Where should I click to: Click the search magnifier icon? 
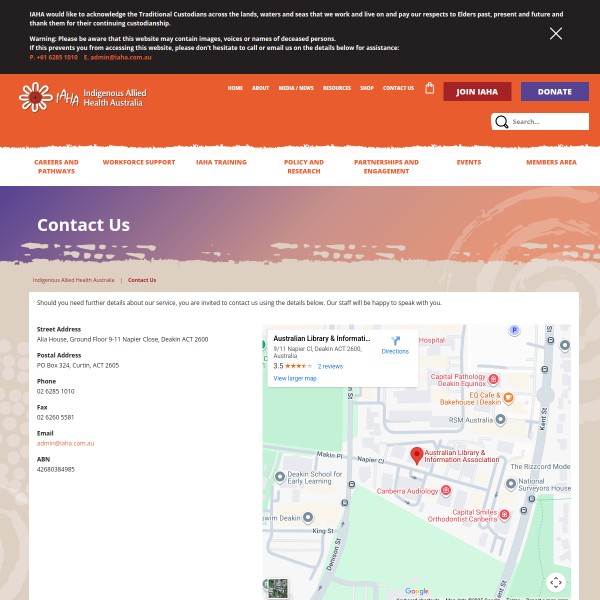pyautogui.click(x=501, y=122)
